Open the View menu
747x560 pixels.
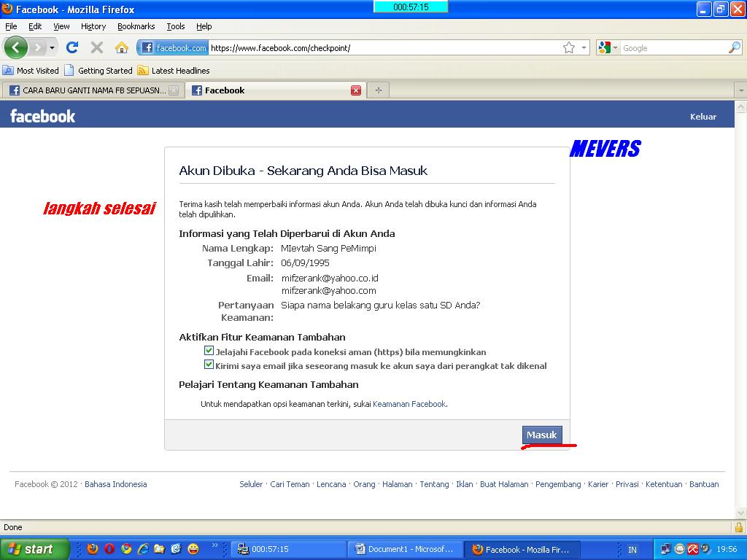click(61, 26)
